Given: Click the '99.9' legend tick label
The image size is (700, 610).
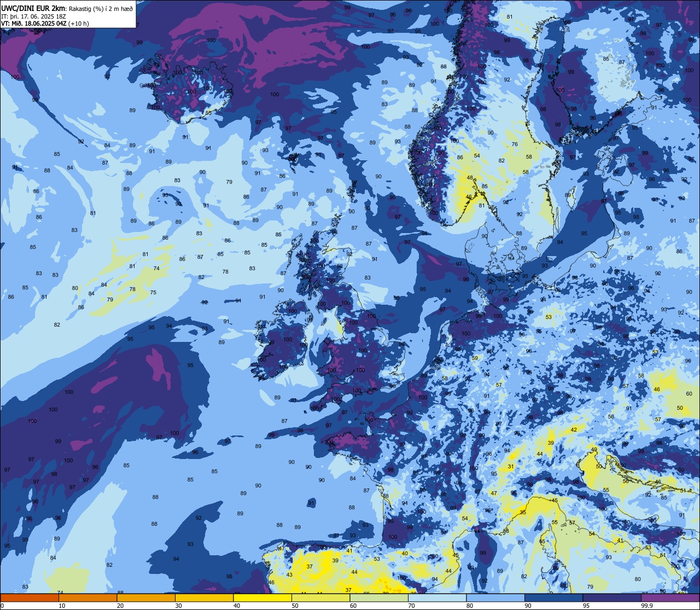Looking at the screenshot, I should click(x=647, y=606).
